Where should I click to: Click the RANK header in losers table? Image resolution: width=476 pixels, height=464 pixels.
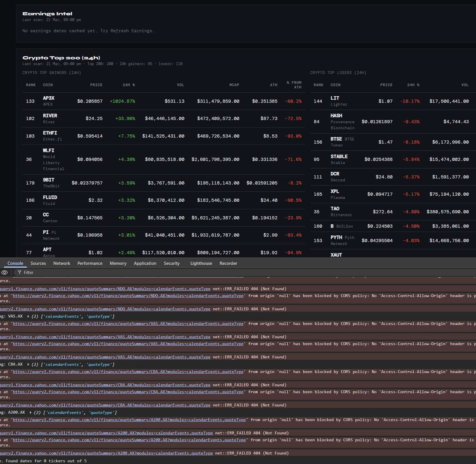318,85
